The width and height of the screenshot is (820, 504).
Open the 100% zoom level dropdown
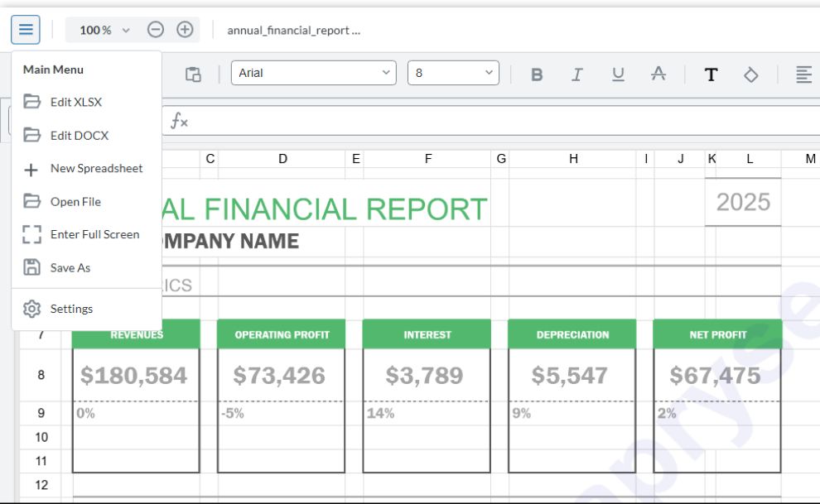point(104,31)
